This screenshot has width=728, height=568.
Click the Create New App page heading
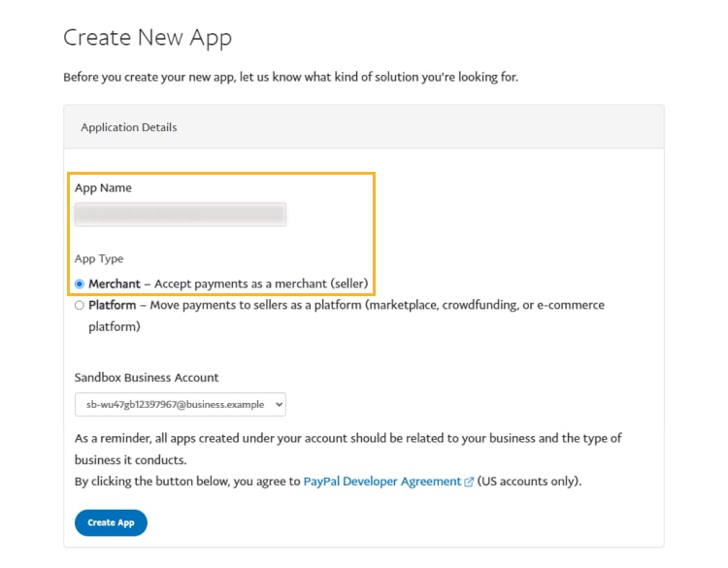click(148, 39)
